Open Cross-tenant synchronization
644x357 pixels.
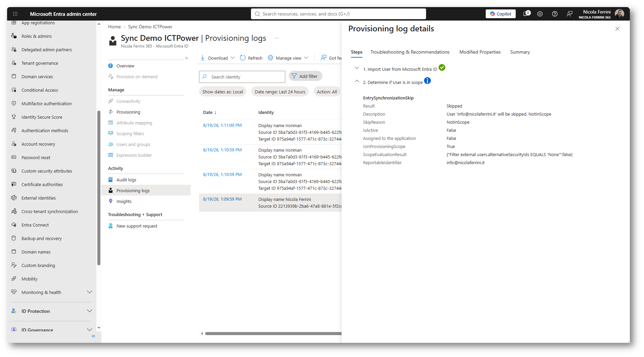pos(50,211)
